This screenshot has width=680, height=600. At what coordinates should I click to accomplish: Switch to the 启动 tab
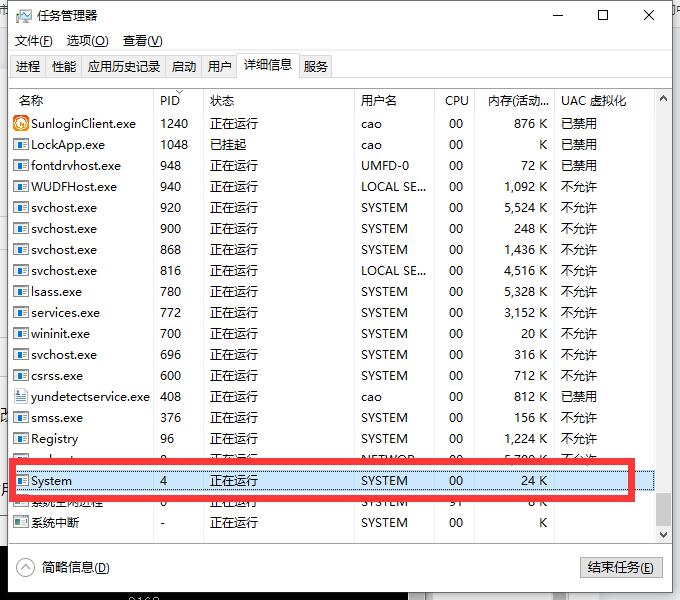(183, 66)
